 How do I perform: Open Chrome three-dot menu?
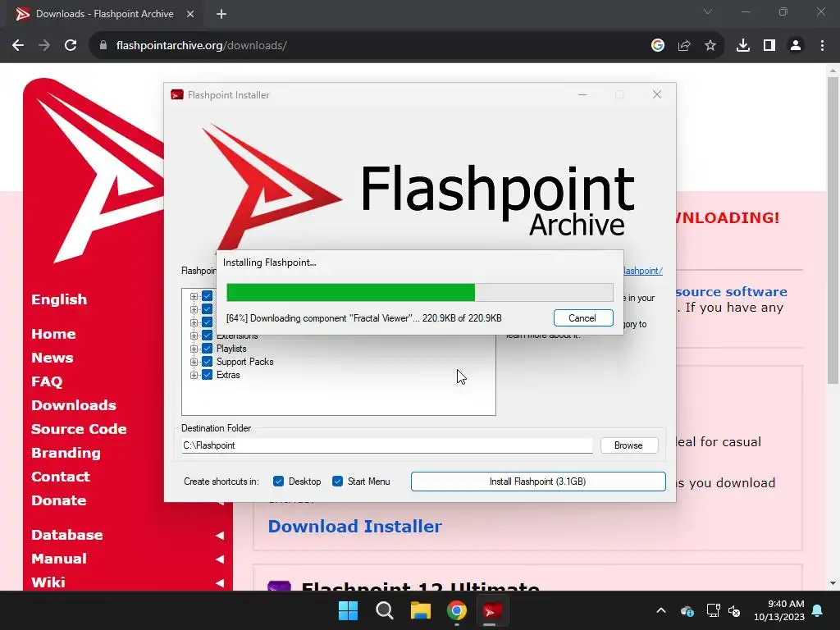(822, 46)
